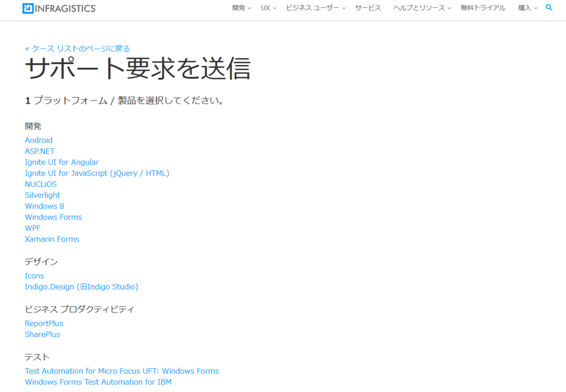
Task: Expand the ヘルプとリソース menu
Action: (x=422, y=8)
